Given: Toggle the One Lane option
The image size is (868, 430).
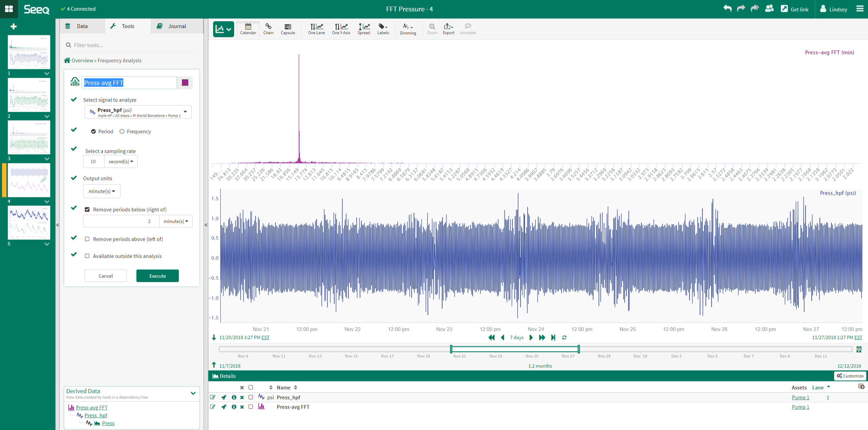Looking at the screenshot, I should pyautogui.click(x=316, y=29).
